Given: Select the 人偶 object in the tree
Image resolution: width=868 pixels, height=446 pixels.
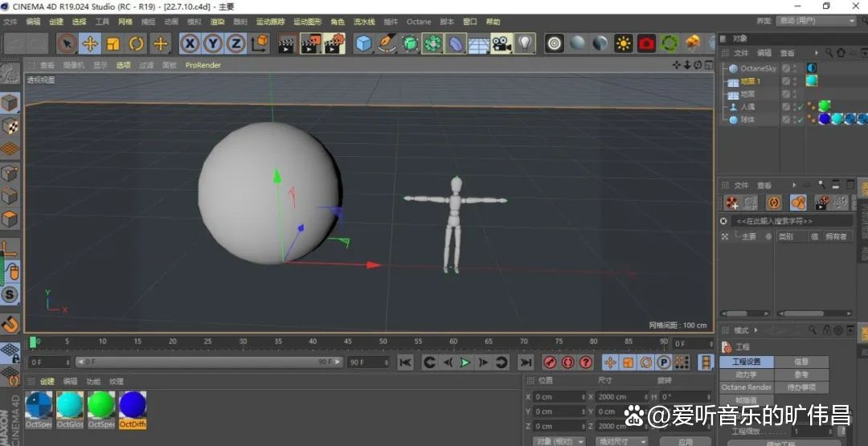Looking at the screenshot, I should coord(747,107).
